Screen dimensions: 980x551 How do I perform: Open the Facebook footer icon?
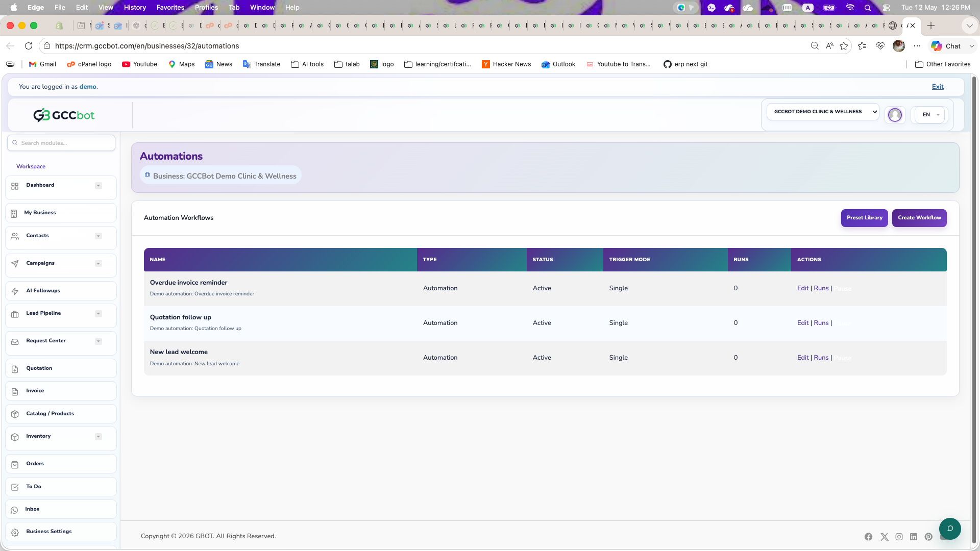click(x=868, y=537)
